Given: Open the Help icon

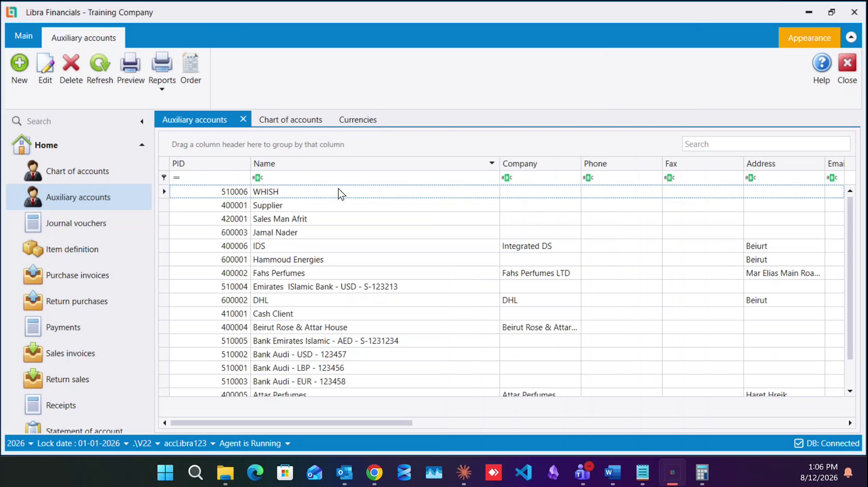Looking at the screenshot, I should (x=821, y=63).
